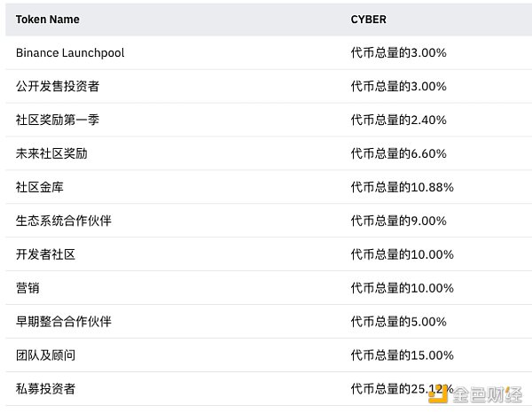Select the 开发者社区 row label
The height and width of the screenshot is (413, 532).
pyautogui.click(x=45, y=254)
